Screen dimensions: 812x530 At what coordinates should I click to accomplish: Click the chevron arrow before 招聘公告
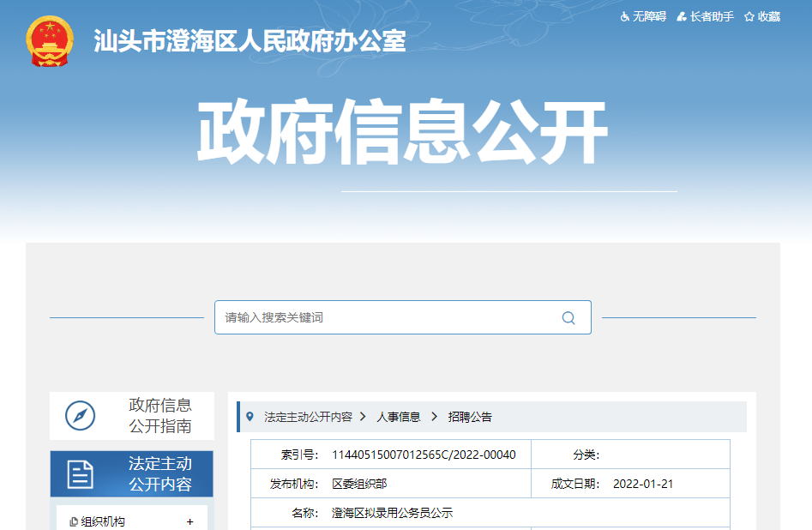tap(434, 417)
